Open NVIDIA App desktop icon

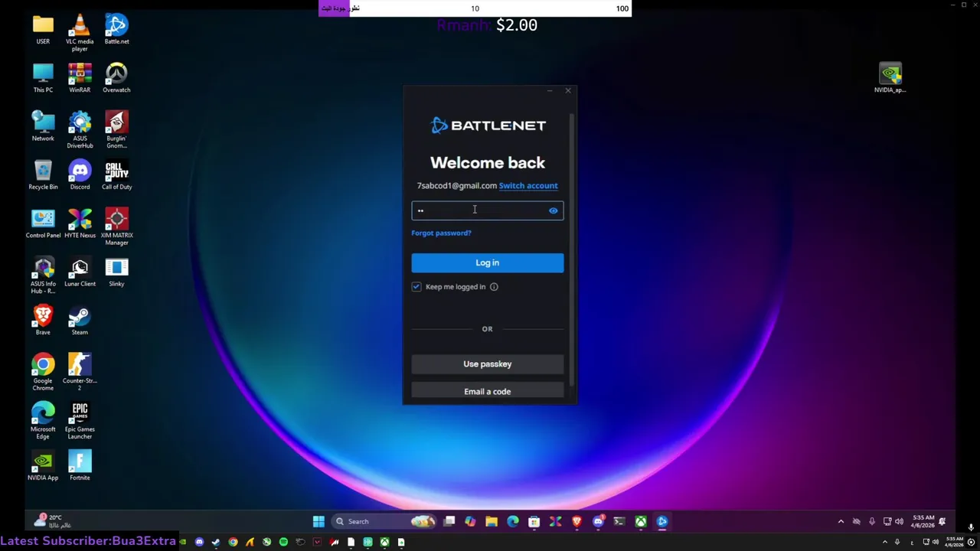pos(43,465)
